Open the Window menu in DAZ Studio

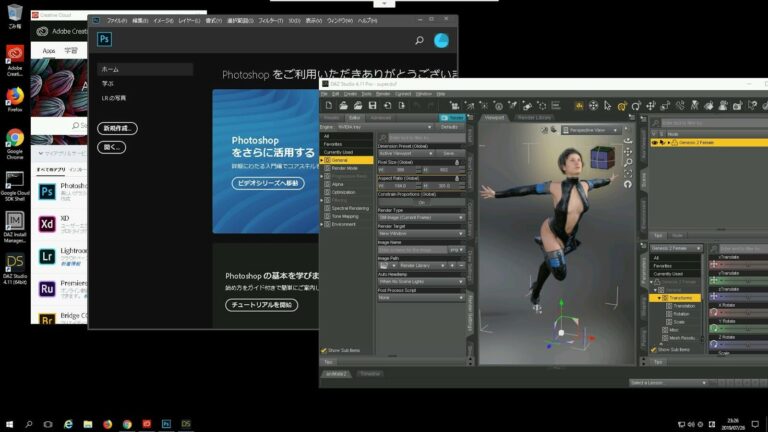(424, 94)
